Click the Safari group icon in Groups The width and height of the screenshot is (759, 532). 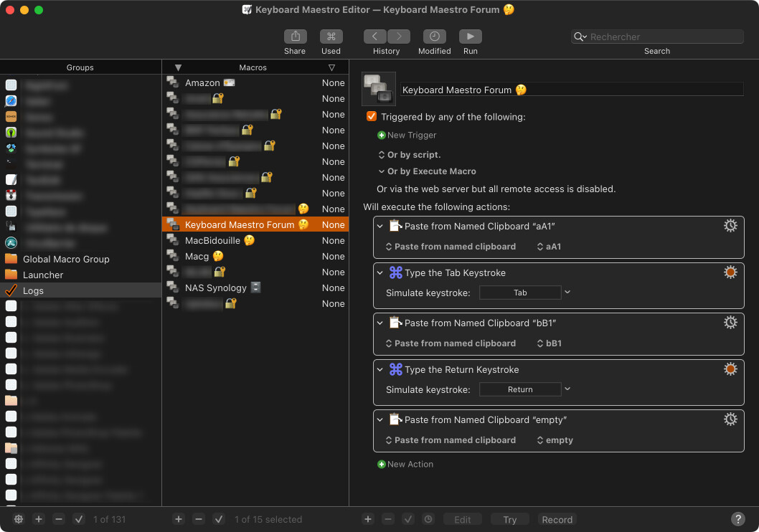tap(11, 100)
